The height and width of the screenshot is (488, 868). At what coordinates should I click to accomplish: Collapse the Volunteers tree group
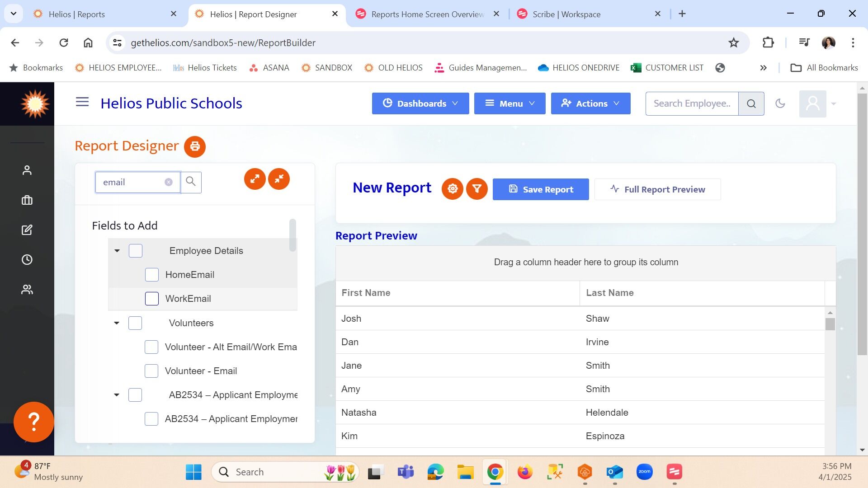(x=117, y=323)
